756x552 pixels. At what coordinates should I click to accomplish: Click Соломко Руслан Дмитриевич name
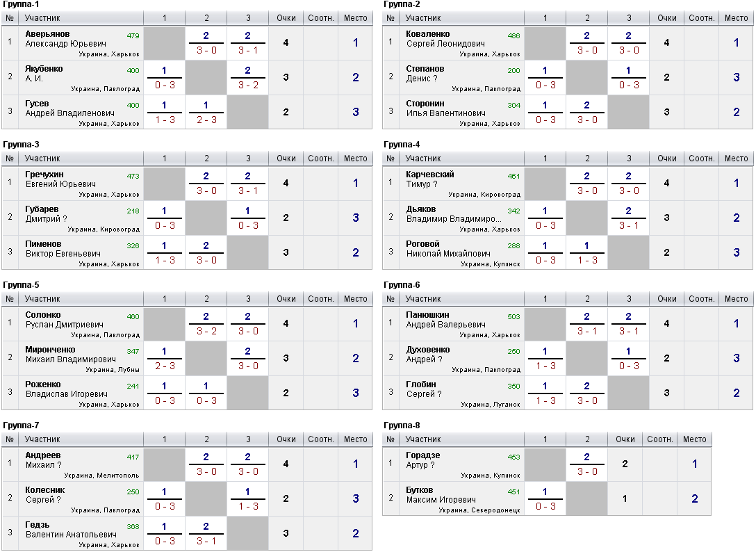tap(64, 320)
